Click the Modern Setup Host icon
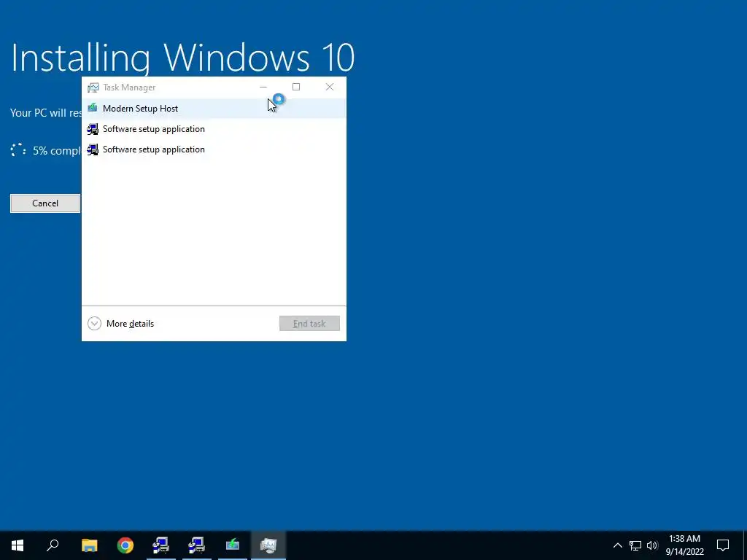 tap(93, 108)
